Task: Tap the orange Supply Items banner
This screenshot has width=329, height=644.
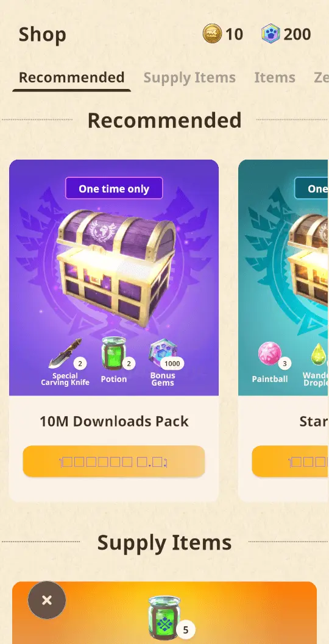Action: [x=164, y=613]
